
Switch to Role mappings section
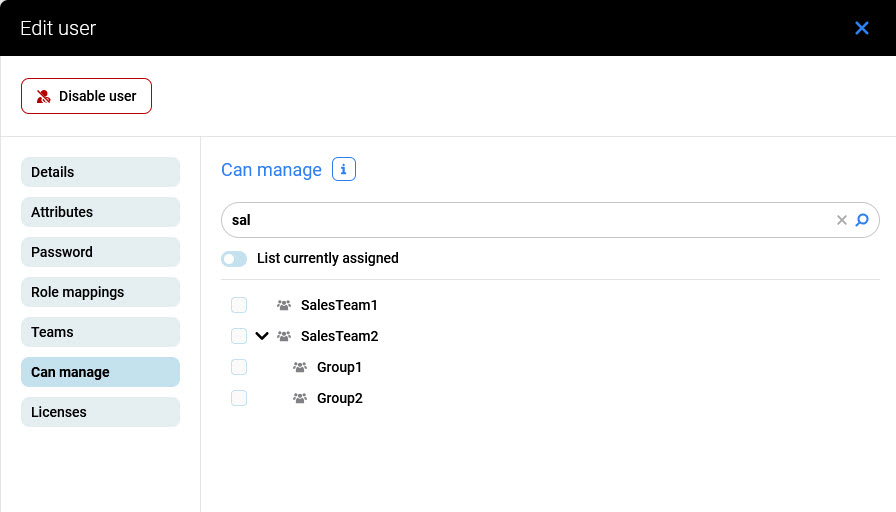coord(100,292)
